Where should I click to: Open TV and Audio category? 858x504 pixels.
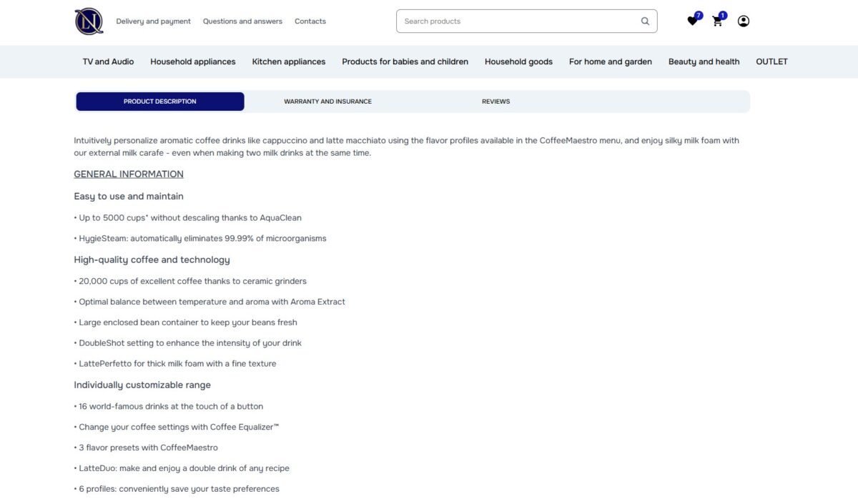pos(108,61)
